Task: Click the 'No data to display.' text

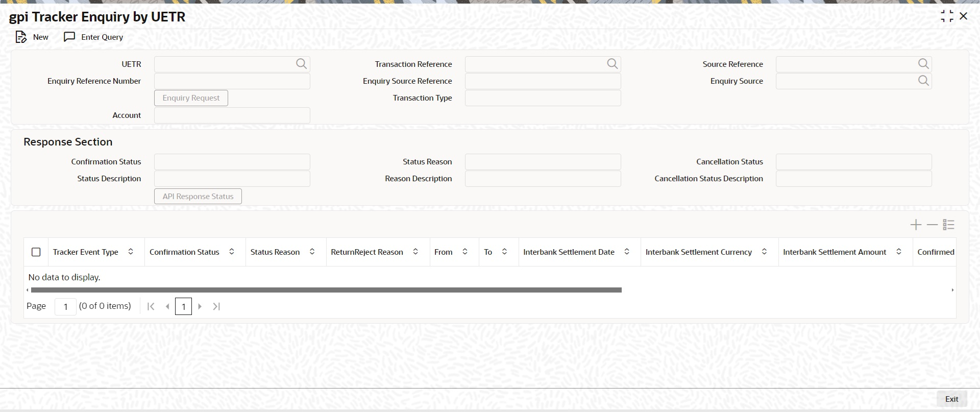Action: 64,277
